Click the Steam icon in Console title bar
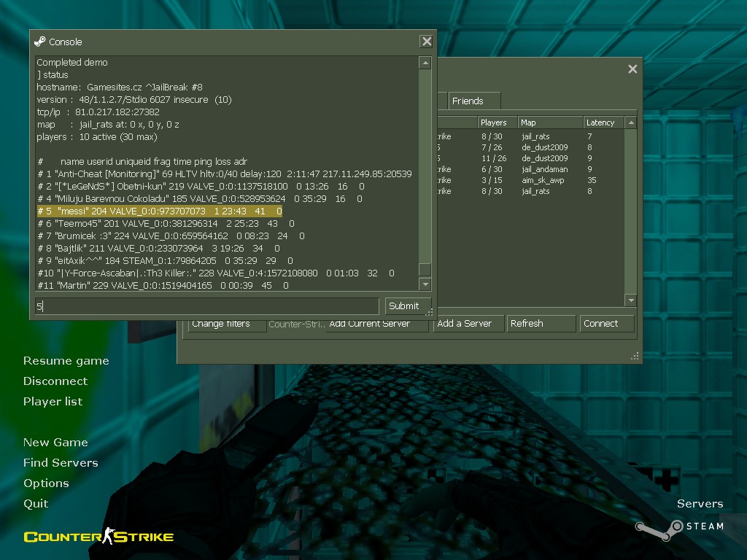The height and width of the screenshot is (560, 747). click(x=40, y=42)
